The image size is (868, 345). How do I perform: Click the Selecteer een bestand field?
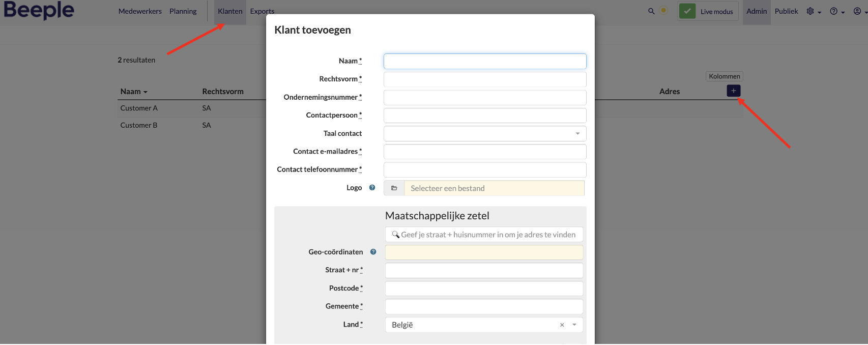coord(494,188)
